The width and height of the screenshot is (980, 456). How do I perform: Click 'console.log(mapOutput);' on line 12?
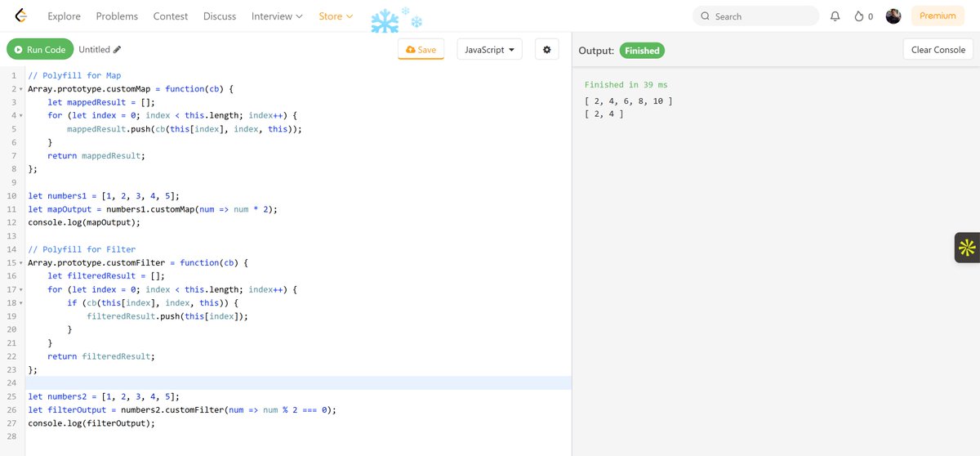[84, 222]
